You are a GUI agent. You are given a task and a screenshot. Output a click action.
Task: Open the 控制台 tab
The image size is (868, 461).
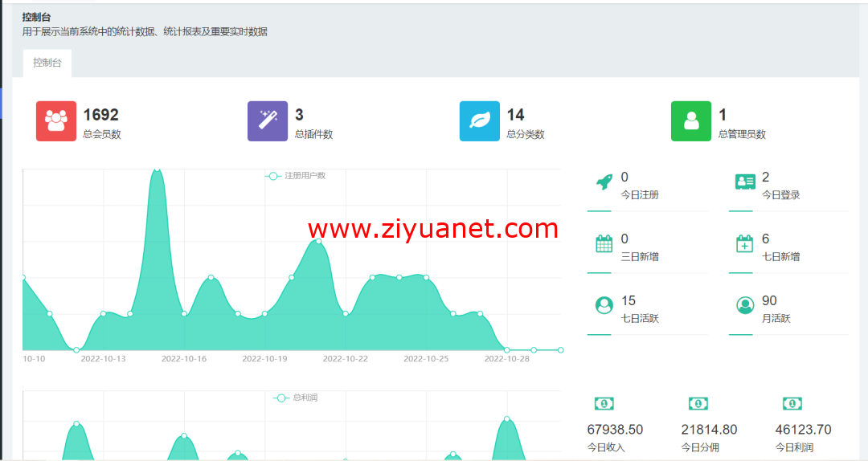point(47,63)
